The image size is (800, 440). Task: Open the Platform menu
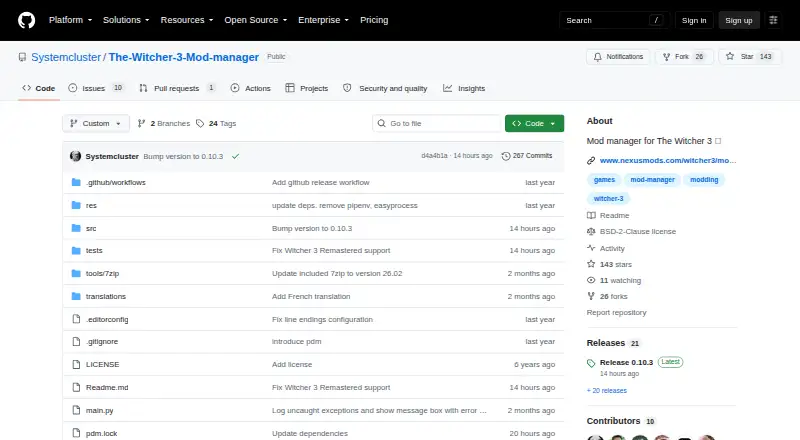70,20
